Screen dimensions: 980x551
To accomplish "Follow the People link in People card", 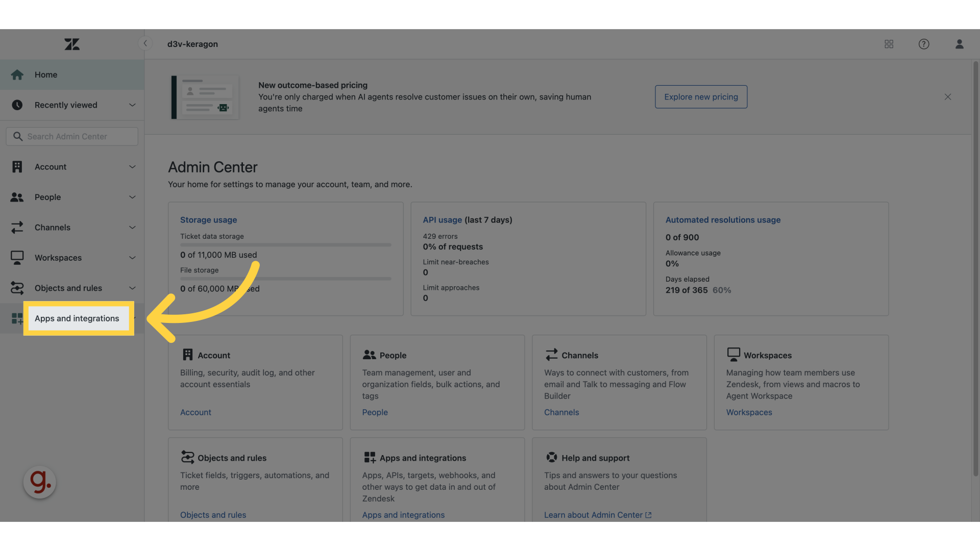I will (x=375, y=412).
